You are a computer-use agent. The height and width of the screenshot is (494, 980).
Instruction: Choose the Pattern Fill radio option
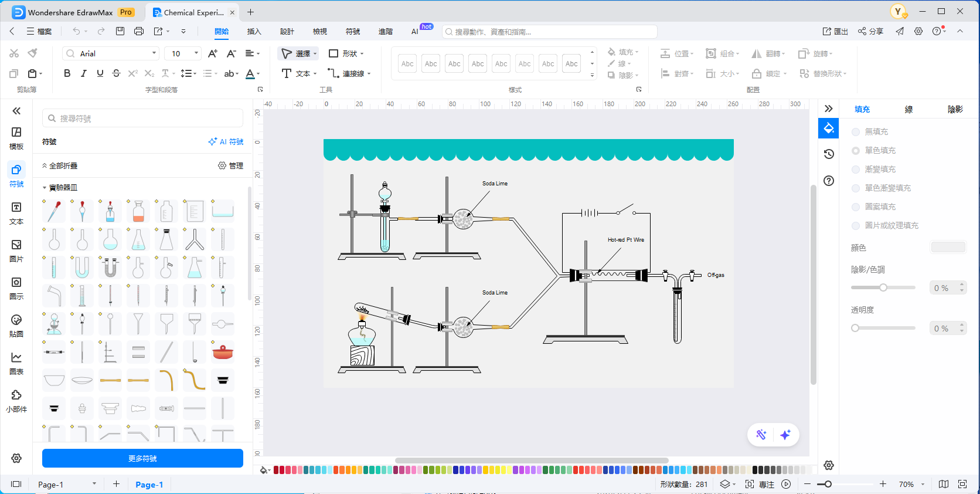[x=856, y=207]
